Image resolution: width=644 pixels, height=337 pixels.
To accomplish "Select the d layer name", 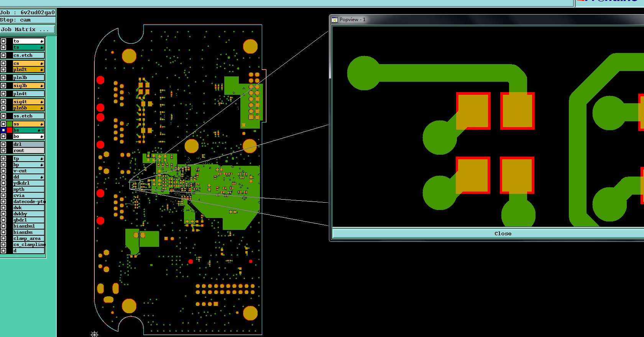I will click(29, 251).
